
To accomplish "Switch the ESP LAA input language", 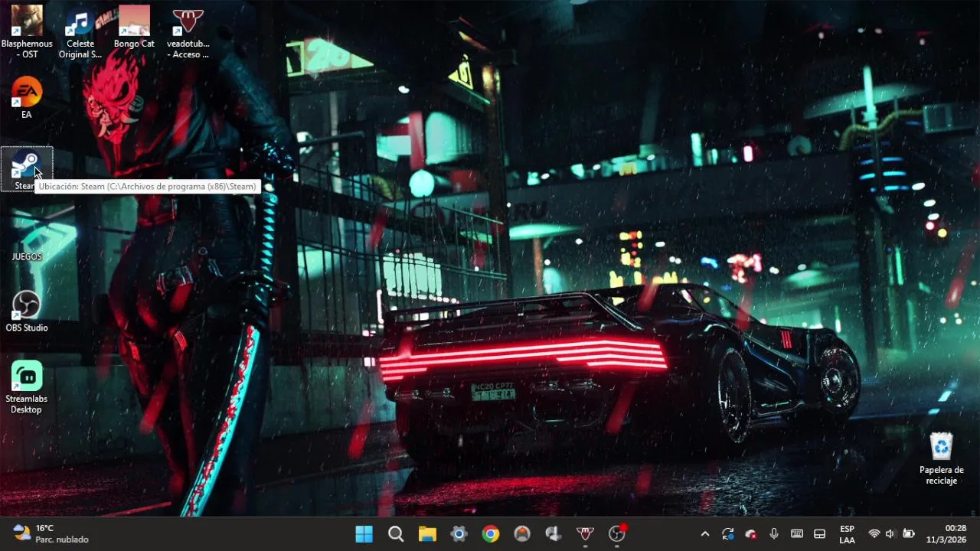I will 847,534.
